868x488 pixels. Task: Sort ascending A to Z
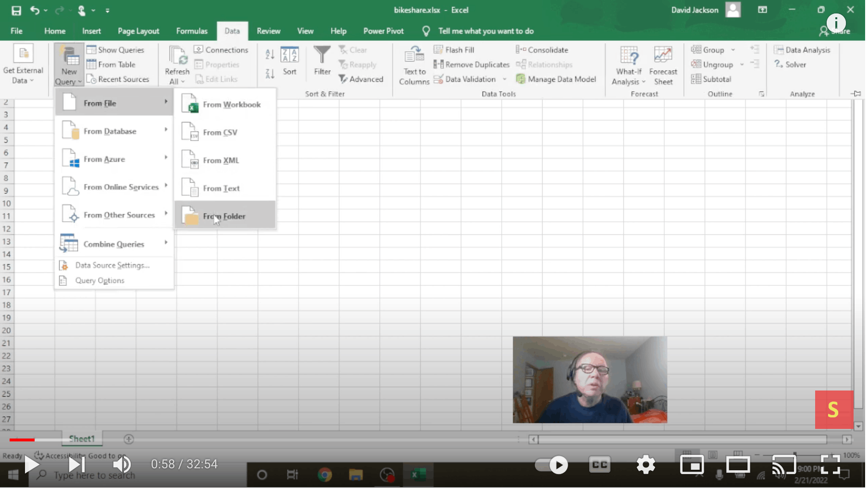(x=270, y=54)
